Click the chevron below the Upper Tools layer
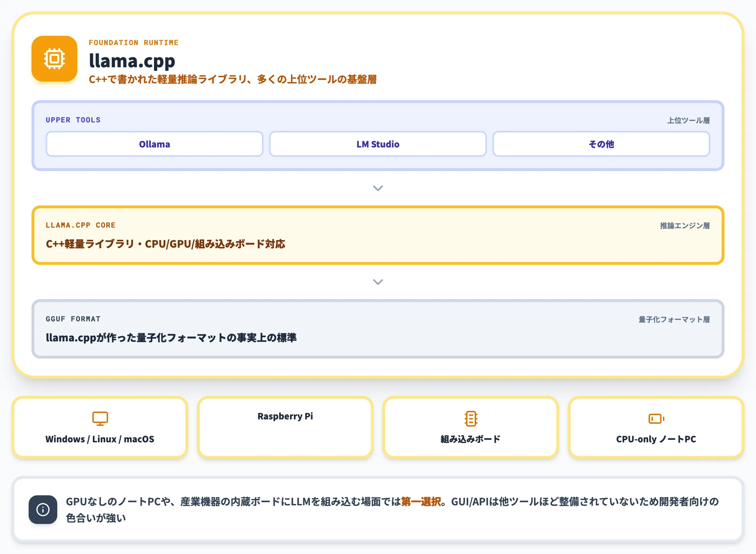 pos(378,188)
